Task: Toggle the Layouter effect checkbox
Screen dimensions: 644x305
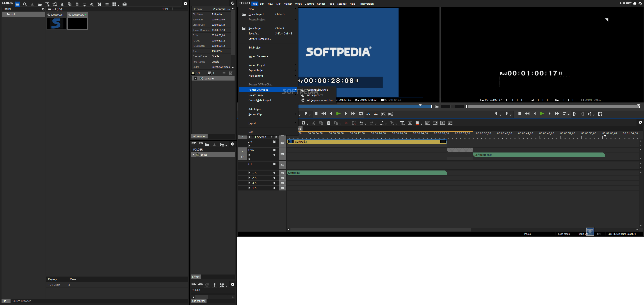Action: coord(196,79)
